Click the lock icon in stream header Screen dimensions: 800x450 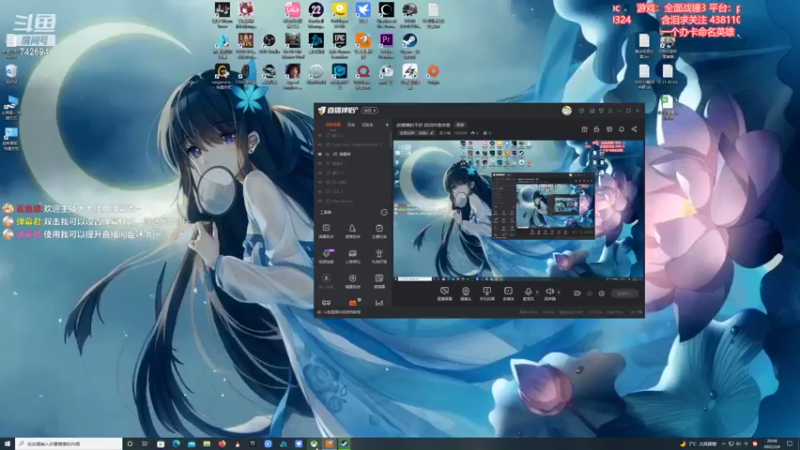tap(596, 129)
